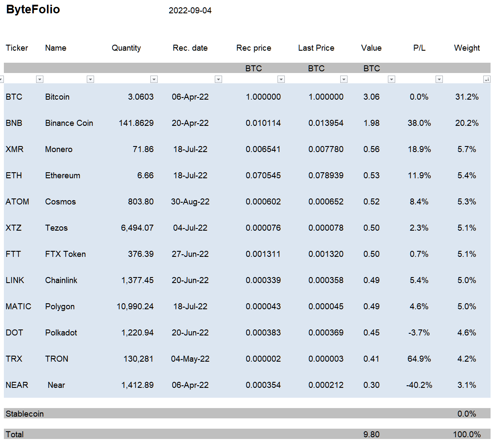Select the ETH ticker cell

(14, 176)
